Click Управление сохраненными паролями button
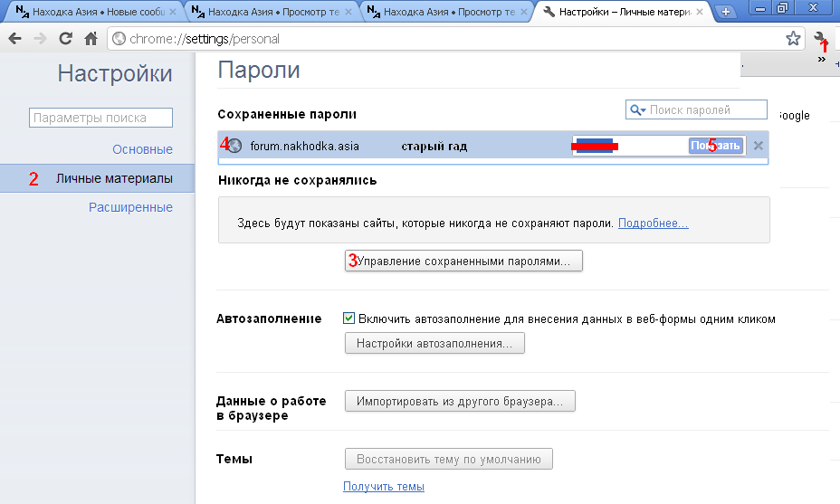 [463, 261]
